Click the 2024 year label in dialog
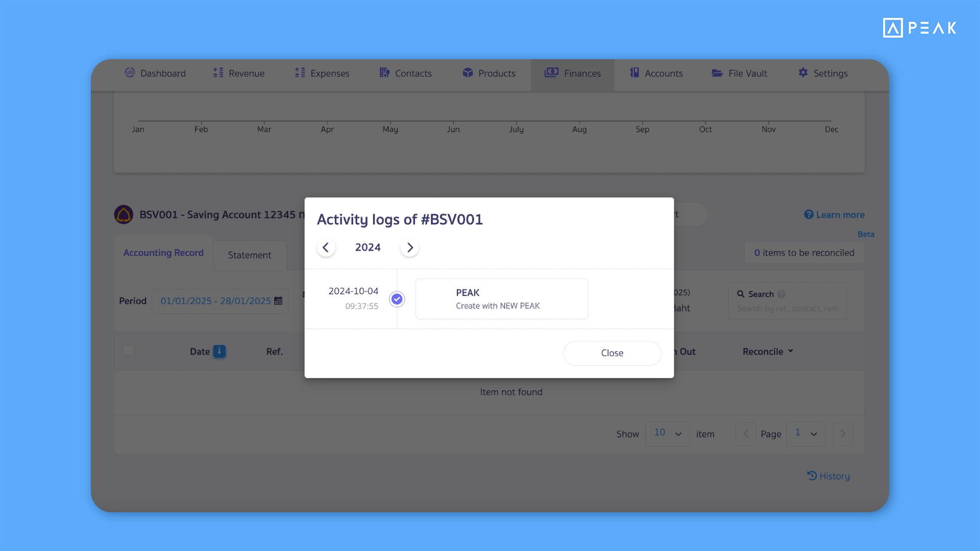This screenshot has height=551, width=980. [368, 247]
